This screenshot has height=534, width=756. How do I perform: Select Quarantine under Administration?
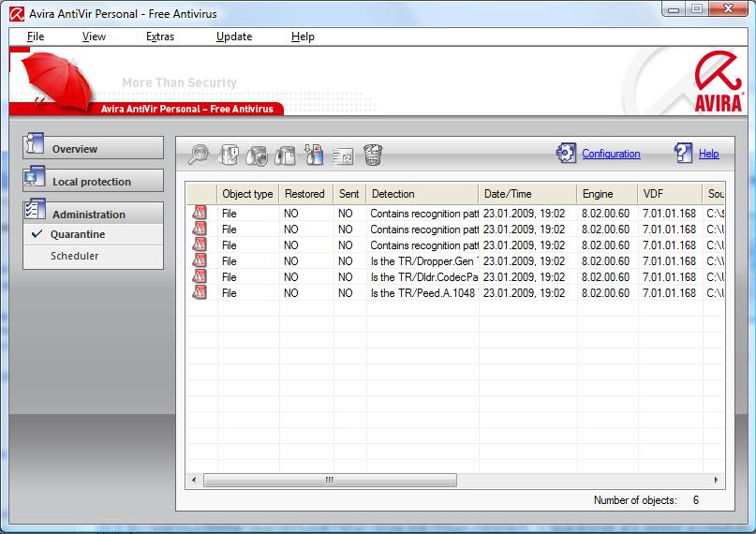coord(93,234)
